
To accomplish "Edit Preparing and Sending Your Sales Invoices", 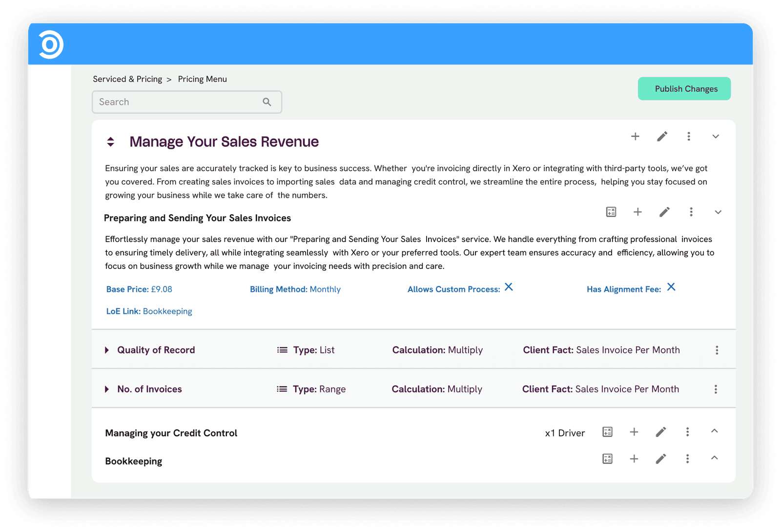I will click(x=664, y=212).
